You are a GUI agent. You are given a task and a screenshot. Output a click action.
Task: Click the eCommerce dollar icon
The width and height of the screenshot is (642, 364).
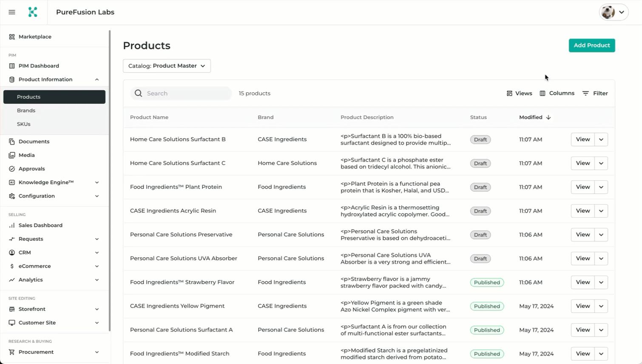[12, 266]
